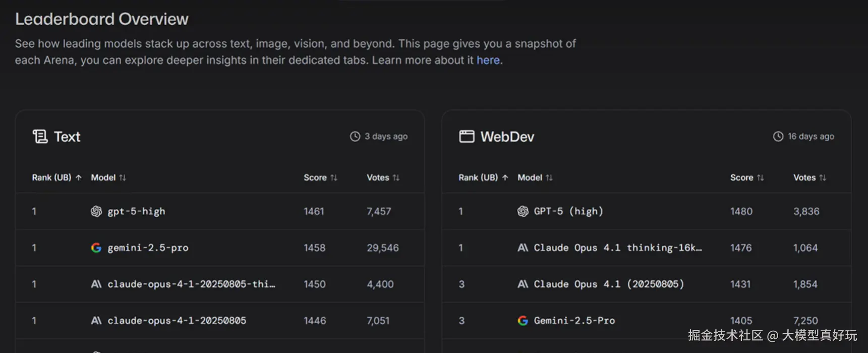Select the Claude Opus 4.1 (20250805) model name
The width and height of the screenshot is (868, 353).
point(609,284)
